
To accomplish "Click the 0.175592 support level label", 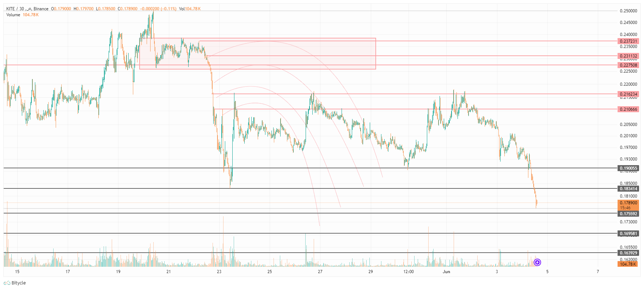I will tap(628, 214).
